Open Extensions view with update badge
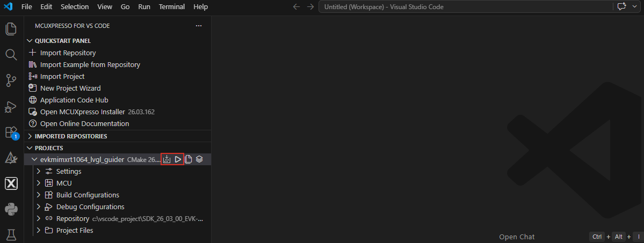This screenshot has width=644, height=243. coord(11,132)
